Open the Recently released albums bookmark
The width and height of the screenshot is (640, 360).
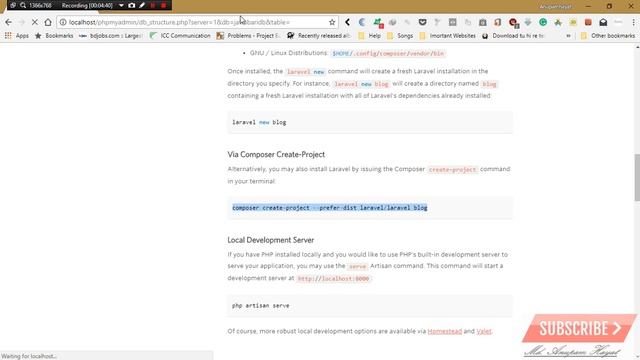pyautogui.click(x=319, y=36)
